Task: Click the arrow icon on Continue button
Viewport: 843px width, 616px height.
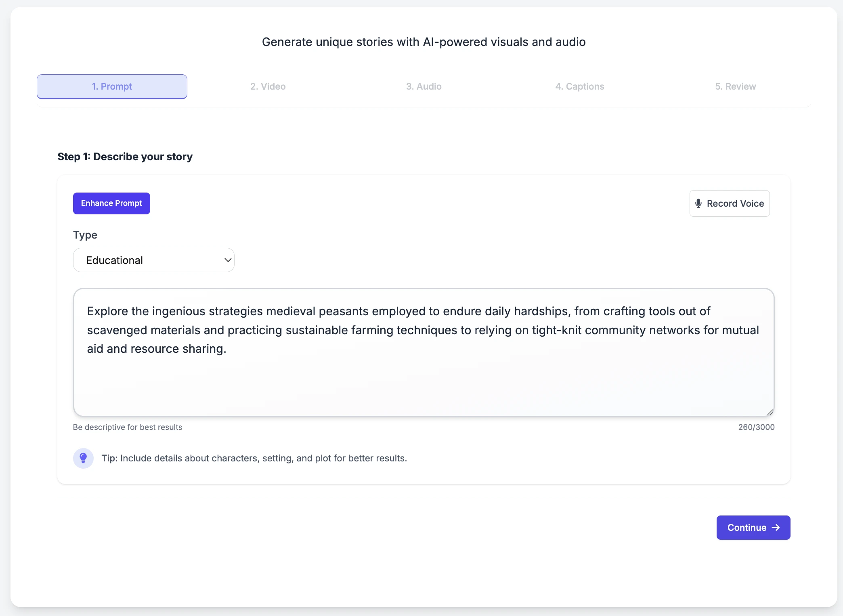Action: (776, 528)
